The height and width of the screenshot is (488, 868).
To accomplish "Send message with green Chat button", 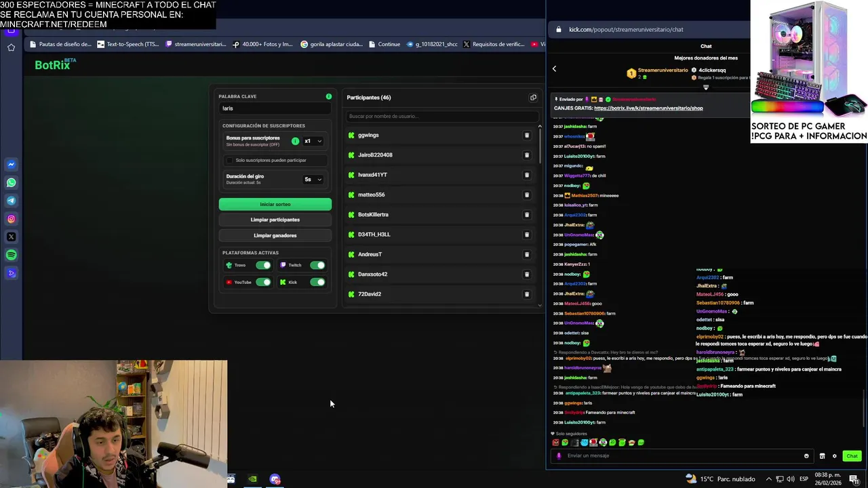I will tap(852, 455).
